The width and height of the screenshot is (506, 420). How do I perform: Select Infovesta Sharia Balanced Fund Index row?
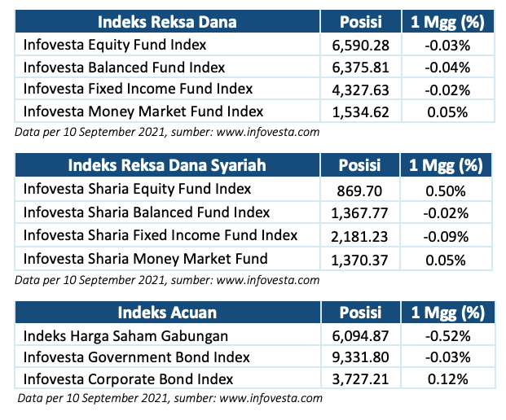253,212
